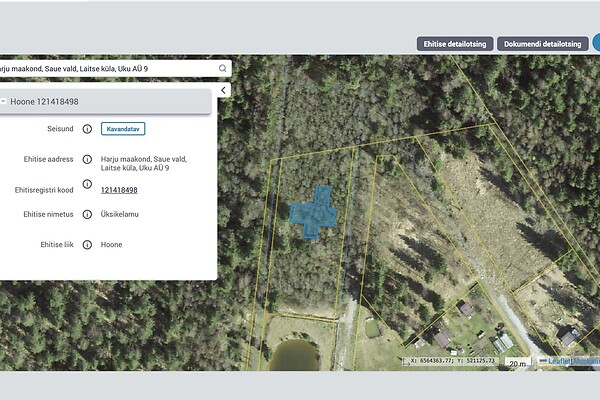Click info icon next to Ehitise liik

tap(87, 244)
